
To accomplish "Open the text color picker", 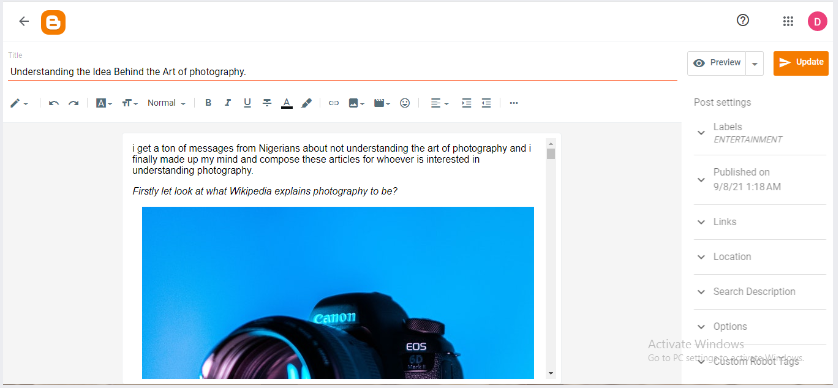I will tap(286, 103).
